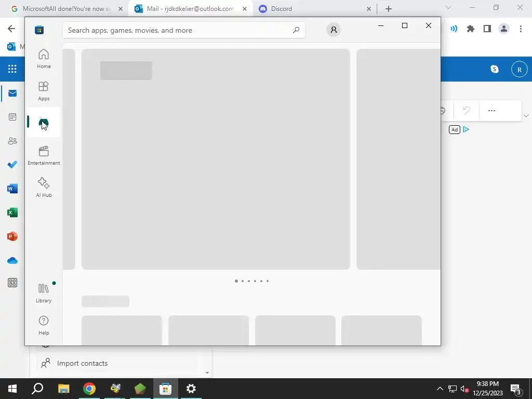
Task: Click muted volume icon in tray
Action: (x=464, y=389)
